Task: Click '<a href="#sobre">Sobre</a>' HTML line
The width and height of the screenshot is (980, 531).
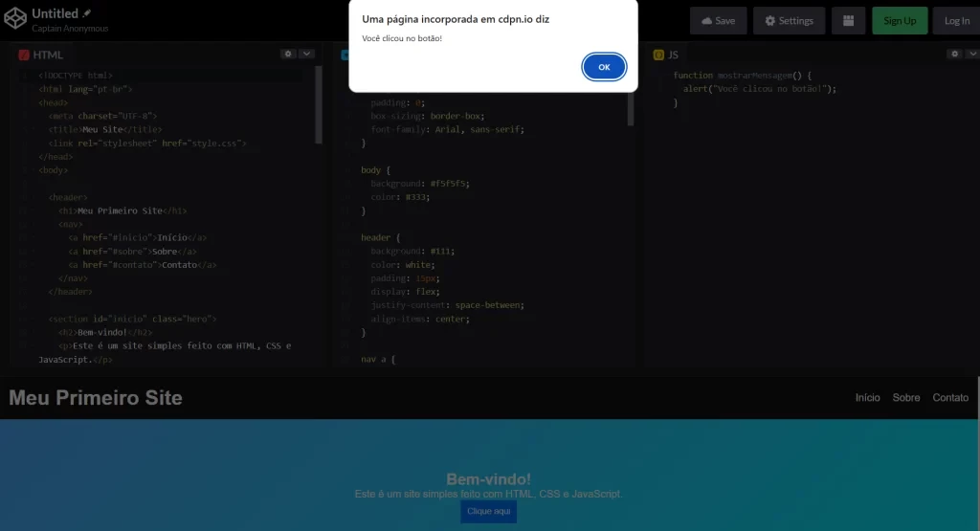Action: pyautogui.click(x=132, y=251)
